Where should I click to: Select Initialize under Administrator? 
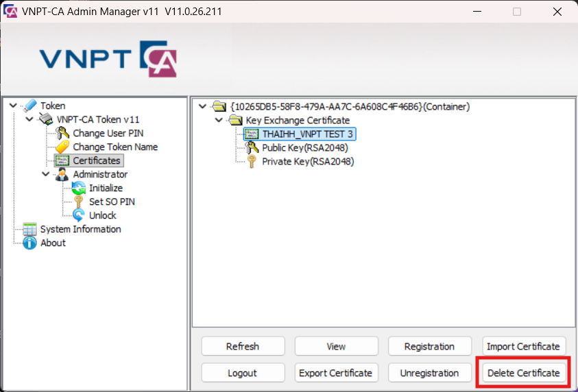click(x=106, y=188)
